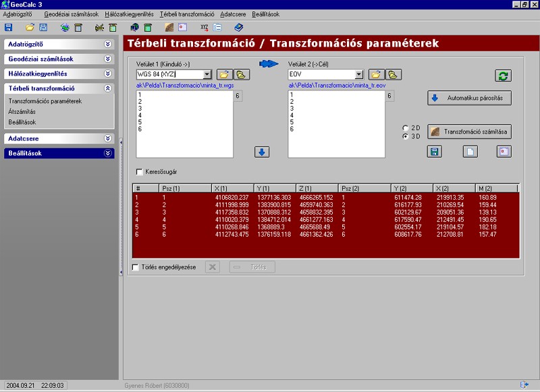The image size is (540, 392).
Task: Click the network adjustment toolbar icon
Action: point(99,28)
